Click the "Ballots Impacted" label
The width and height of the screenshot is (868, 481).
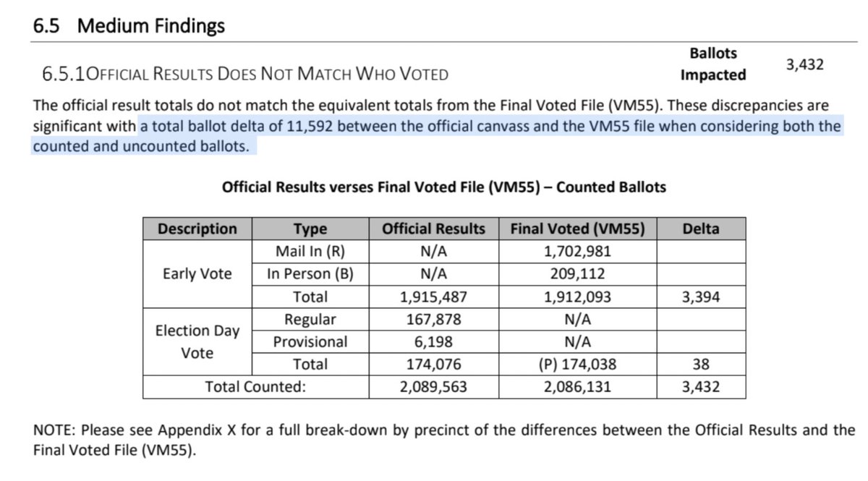pyautogui.click(x=712, y=64)
